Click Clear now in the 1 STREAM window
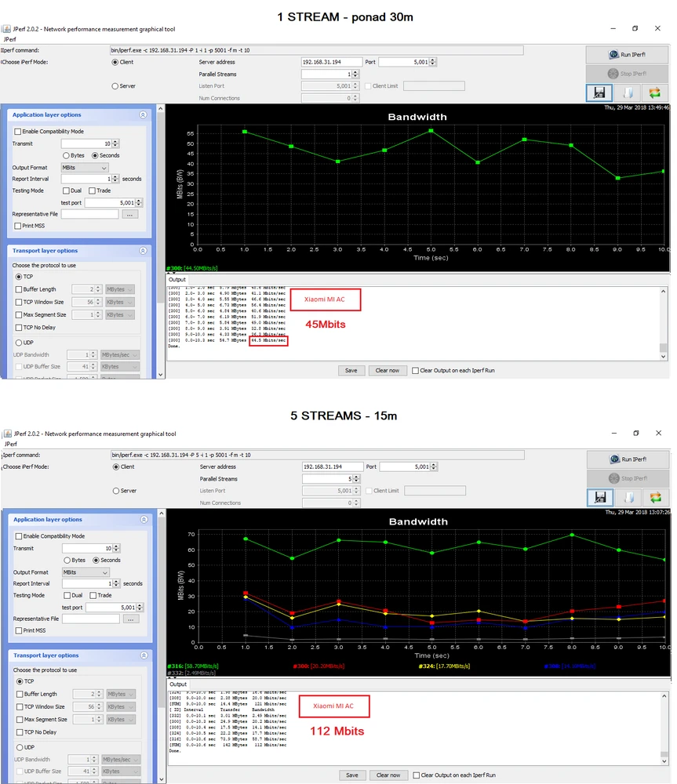This screenshot has width=677, height=784. (x=388, y=370)
